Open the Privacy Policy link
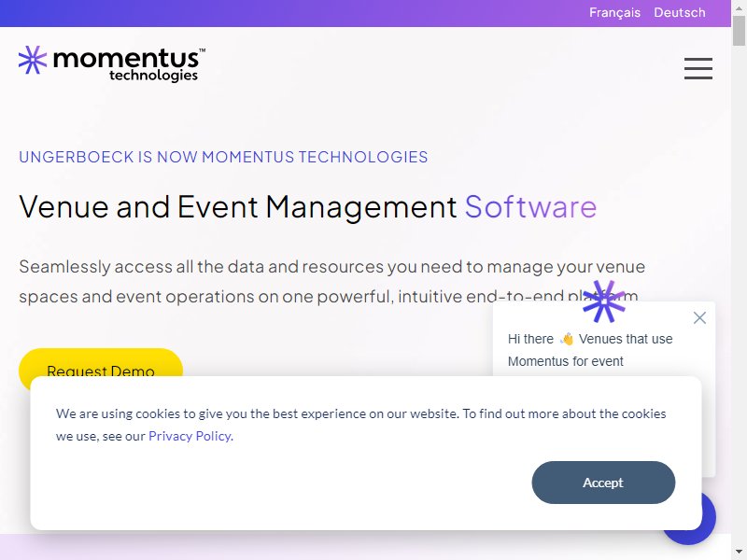The width and height of the screenshot is (747, 560). [x=190, y=436]
